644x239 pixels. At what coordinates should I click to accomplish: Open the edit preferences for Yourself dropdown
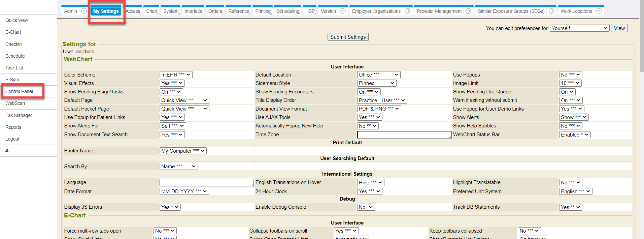pyautogui.click(x=580, y=28)
